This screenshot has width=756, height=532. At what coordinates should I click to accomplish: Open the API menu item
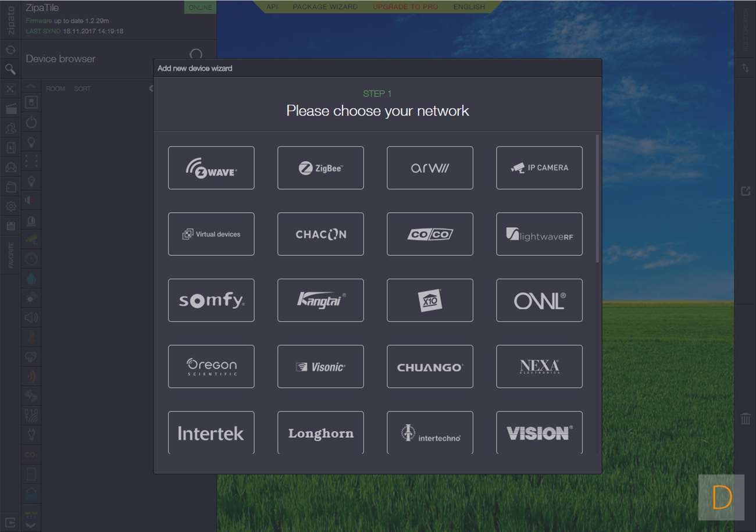coord(272,7)
